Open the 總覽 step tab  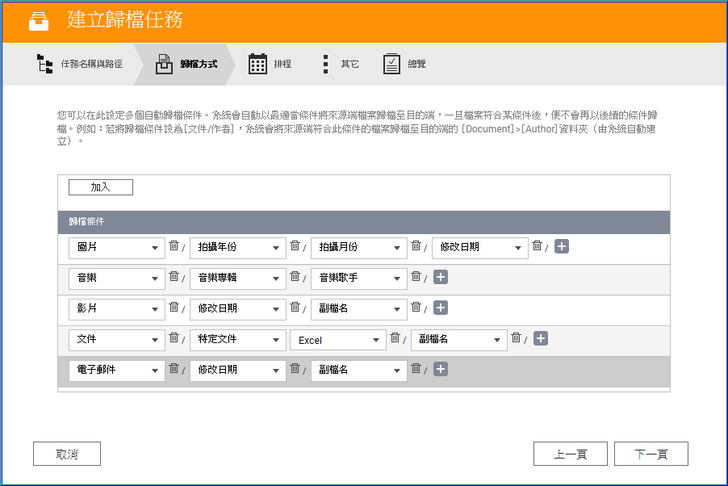tap(405, 64)
